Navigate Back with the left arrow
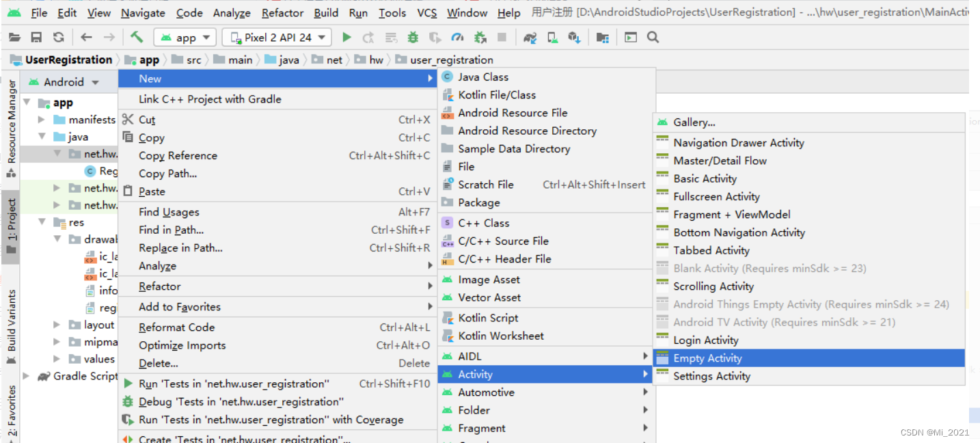This screenshot has width=980, height=443. click(x=86, y=38)
